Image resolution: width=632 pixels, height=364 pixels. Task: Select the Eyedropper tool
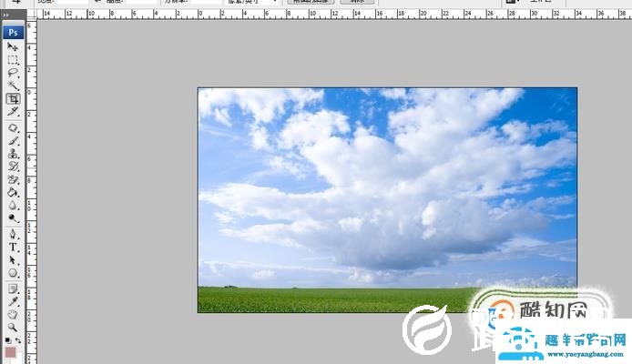13,301
